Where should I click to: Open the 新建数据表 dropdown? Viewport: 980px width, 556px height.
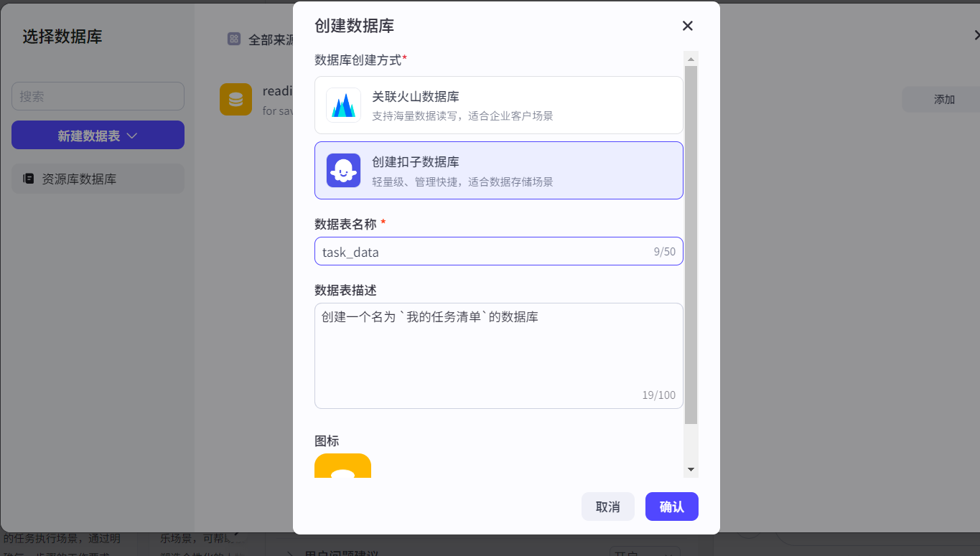click(98, 135)
